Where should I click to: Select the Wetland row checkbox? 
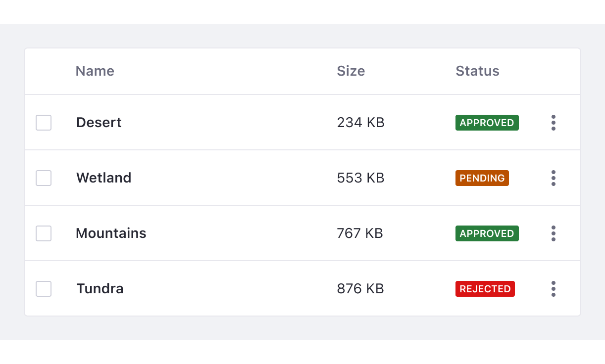click(x=43, y=178)
